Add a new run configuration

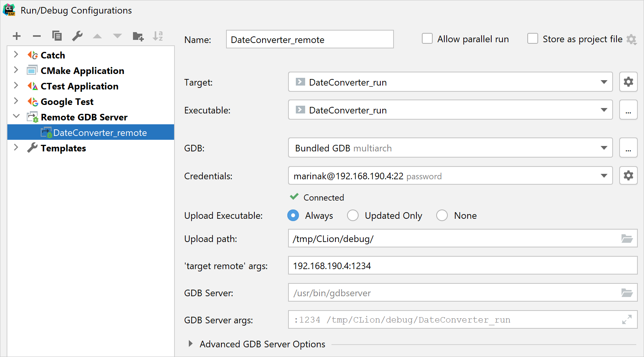click(x=16, y=36)
